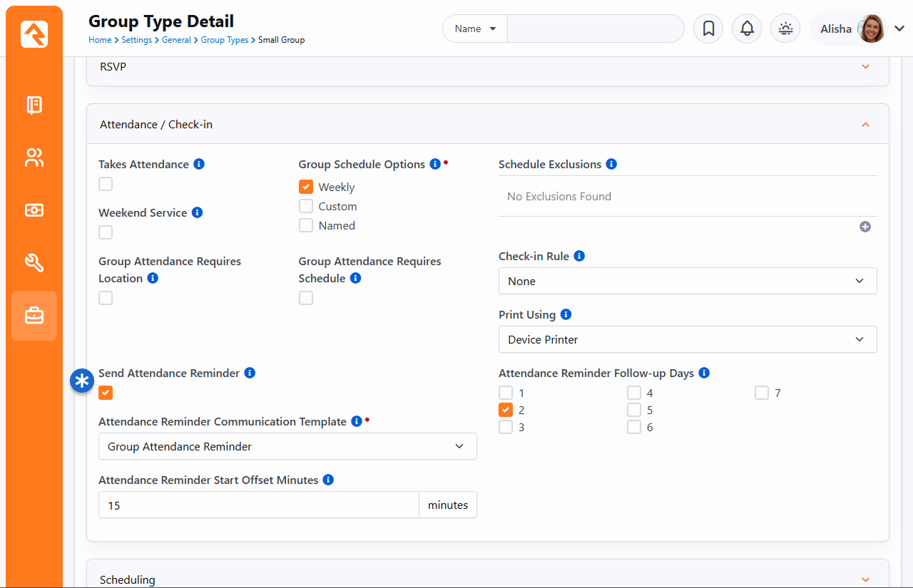The image size is (913, 588).
Task: Click info icon next to Takes Attendance
Action: [199, 164]
